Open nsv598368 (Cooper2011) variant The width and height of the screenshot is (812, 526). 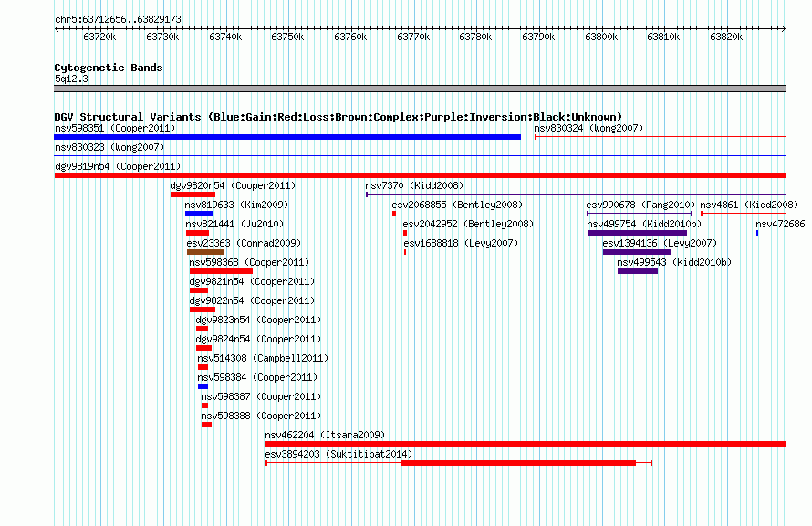249,262
